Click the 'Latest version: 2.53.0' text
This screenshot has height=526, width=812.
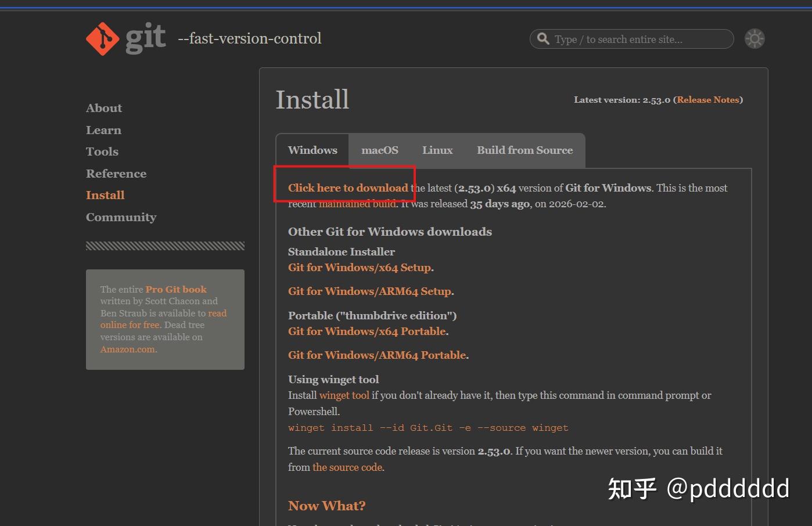coord(622,100)
